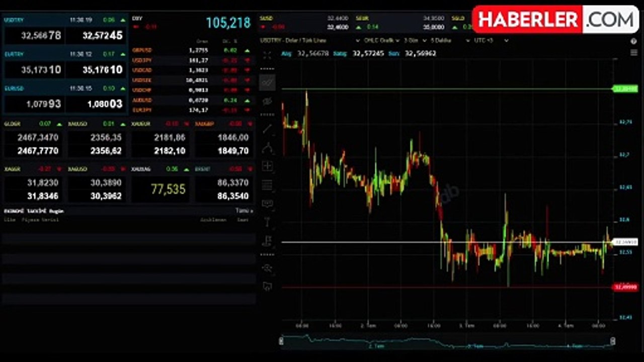
Task: Click the EURTRY ask price 35,17610
Action: click(96, 70)
